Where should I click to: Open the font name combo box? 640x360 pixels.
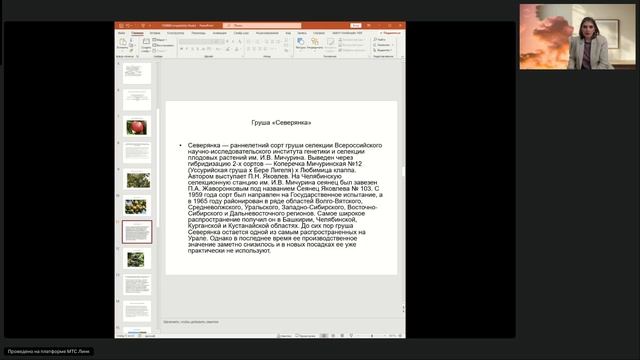(196, 42)
